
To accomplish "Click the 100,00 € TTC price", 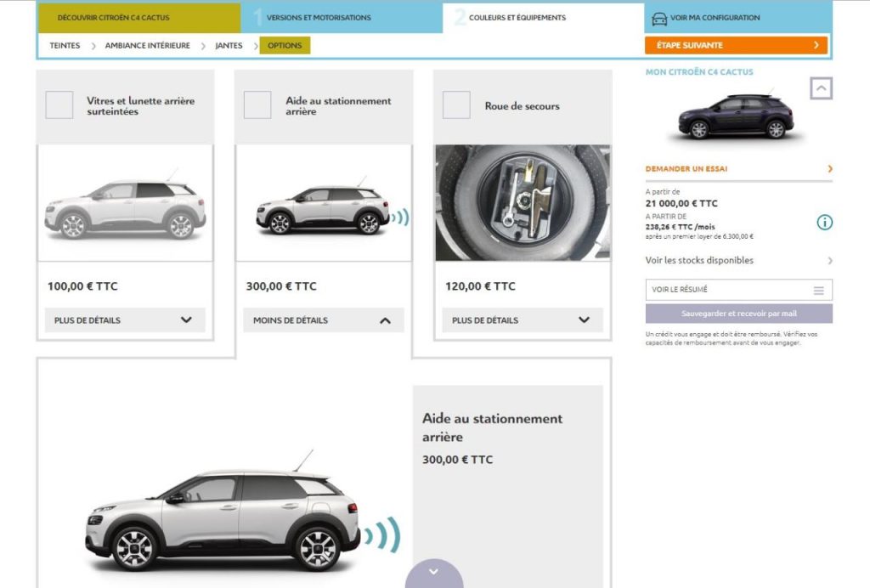I will 82,286.
